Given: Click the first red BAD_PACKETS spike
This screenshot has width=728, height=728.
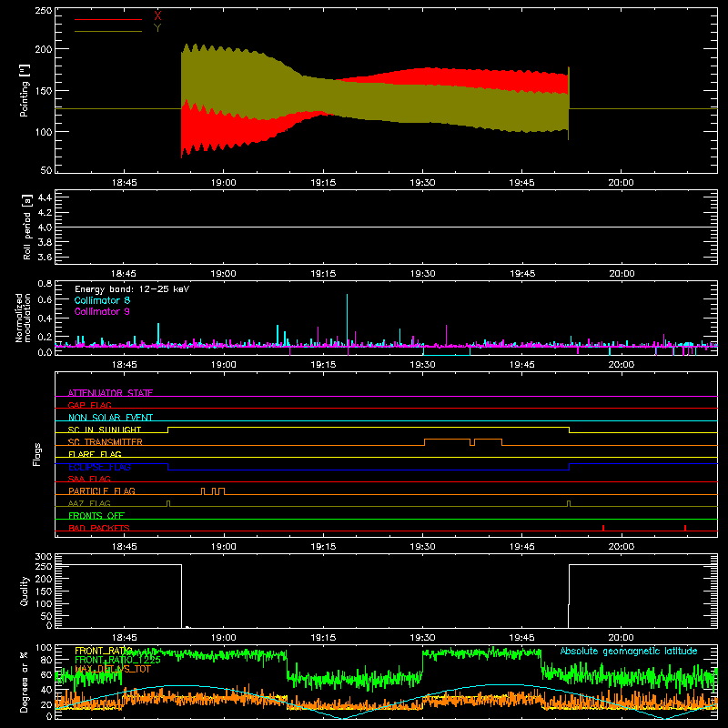Looking at the screenshot, I should [x=603, y=528].
